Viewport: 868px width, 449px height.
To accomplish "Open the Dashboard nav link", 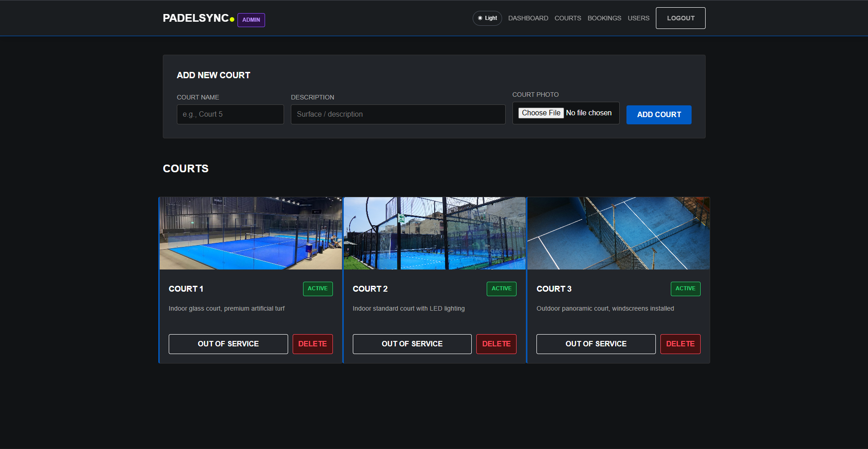I will coord(528,18).
